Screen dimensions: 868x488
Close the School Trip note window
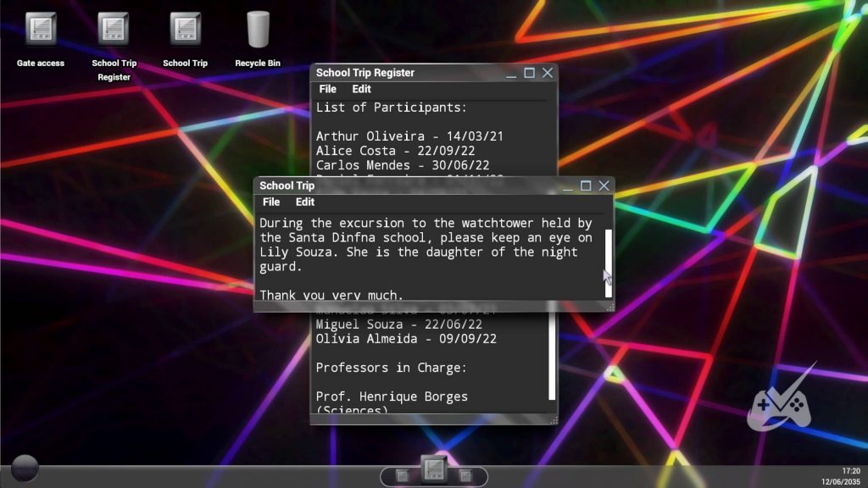(x=604, y=186)
